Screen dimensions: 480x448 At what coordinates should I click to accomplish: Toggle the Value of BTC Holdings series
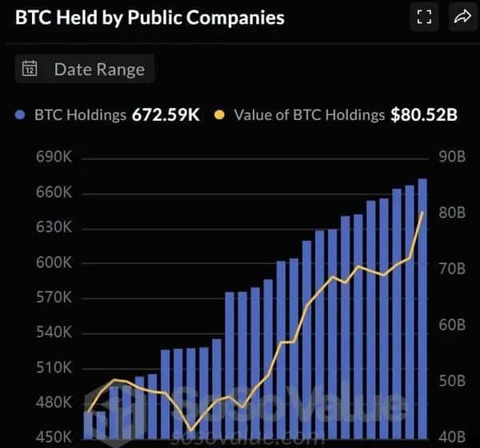point(309,114)
